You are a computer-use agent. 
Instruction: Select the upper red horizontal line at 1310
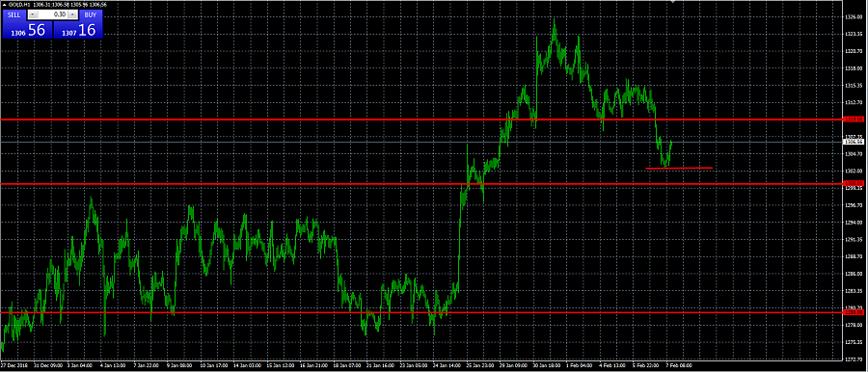coord(420,119)
